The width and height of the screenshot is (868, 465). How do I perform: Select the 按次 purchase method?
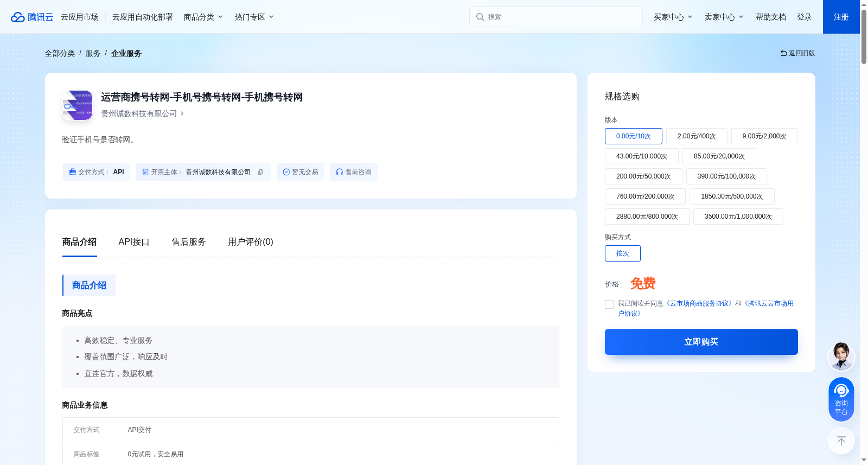(623, 253)
